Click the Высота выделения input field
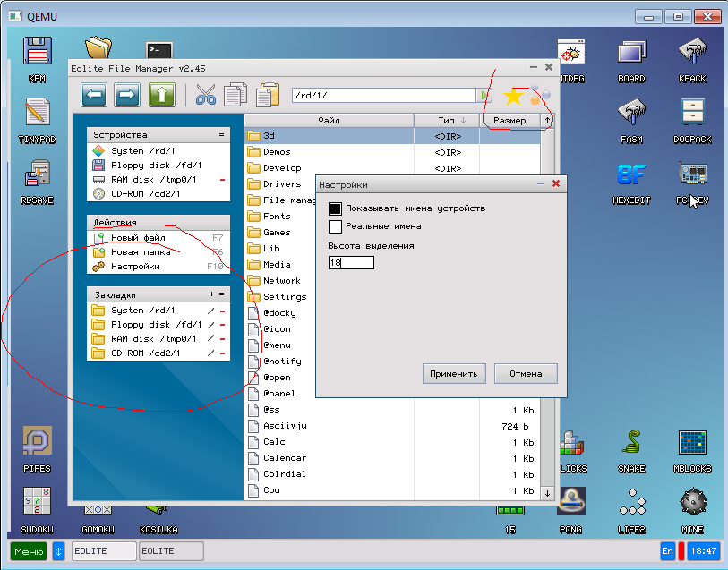728x570 pixels. (351, 262)
